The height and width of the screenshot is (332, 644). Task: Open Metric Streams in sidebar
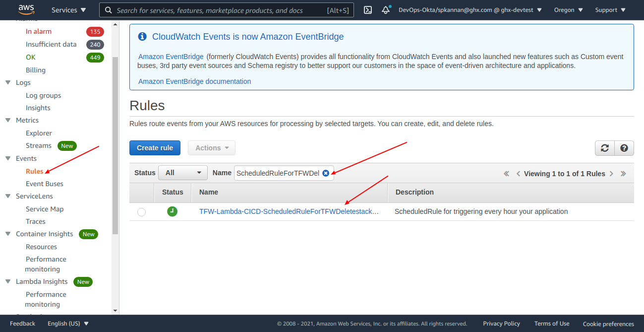click(39, 145)
